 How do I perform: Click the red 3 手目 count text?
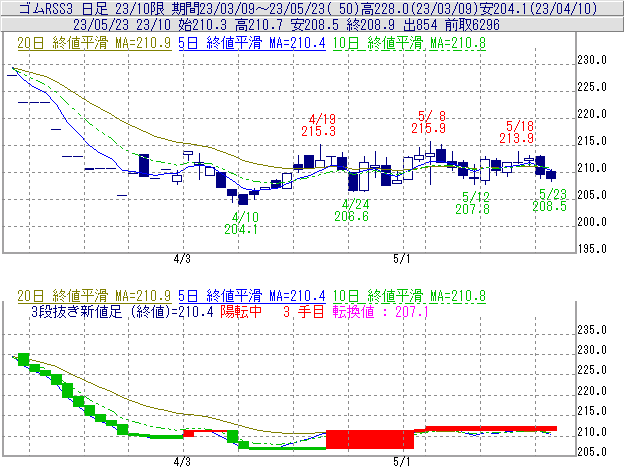[x=304, y=311]
